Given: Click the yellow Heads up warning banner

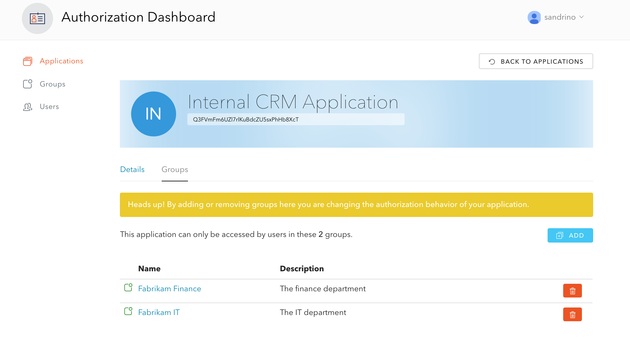Looking at the screenshot, I should pyautogui.click(x=357, y=205).
